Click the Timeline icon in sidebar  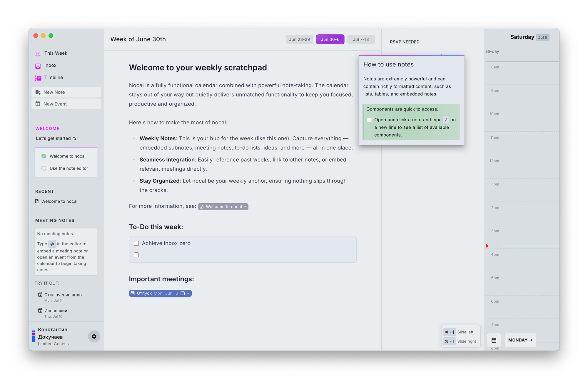38,78
